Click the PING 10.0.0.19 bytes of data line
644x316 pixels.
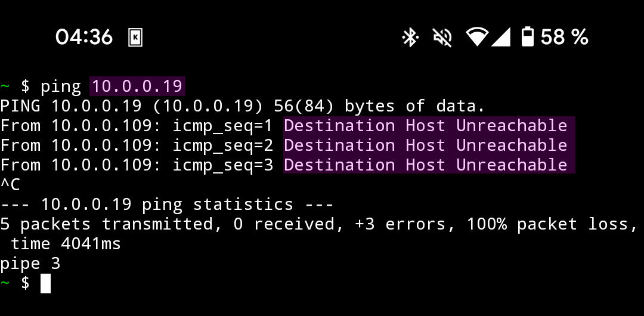tap(242, 106)
